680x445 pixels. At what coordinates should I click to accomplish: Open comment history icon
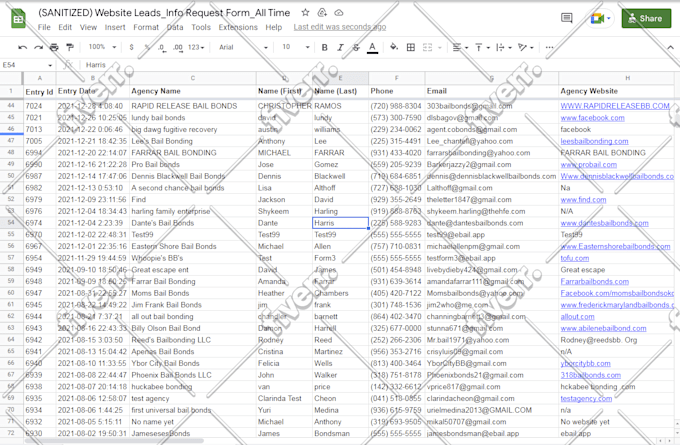(x=567, y=18)
